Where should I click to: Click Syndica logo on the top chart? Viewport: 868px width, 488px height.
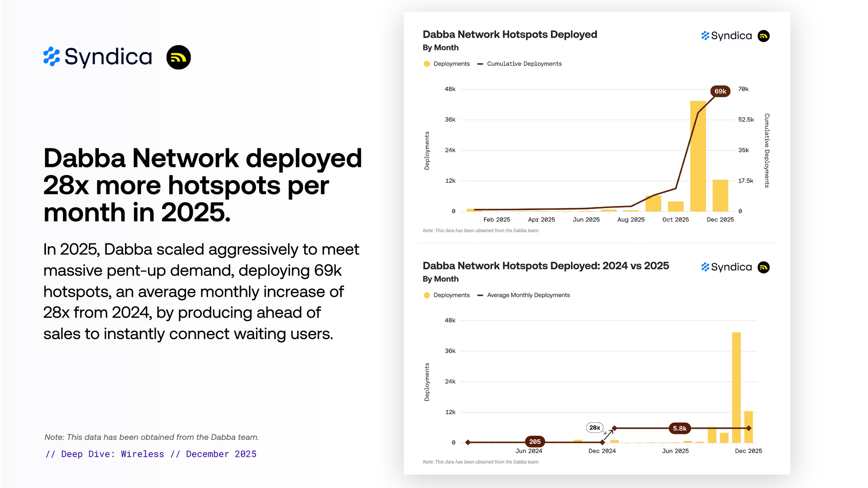727,36
